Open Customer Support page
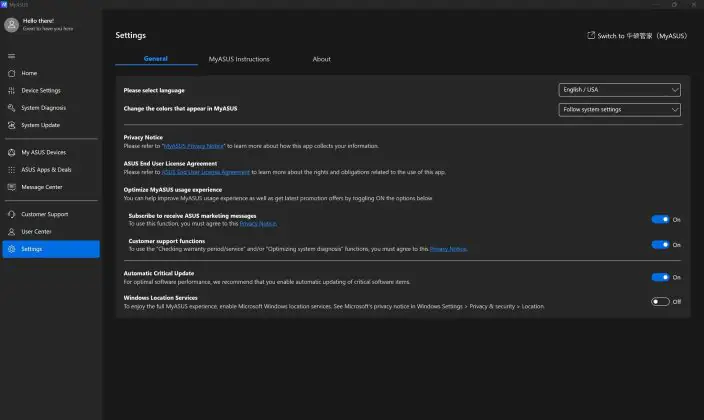 click(51, 215)
